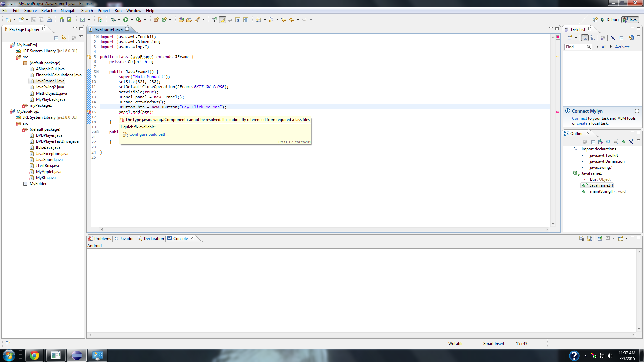Switch to the Javadoc tab
Screen dimensions: 644x362
(124, 239)
